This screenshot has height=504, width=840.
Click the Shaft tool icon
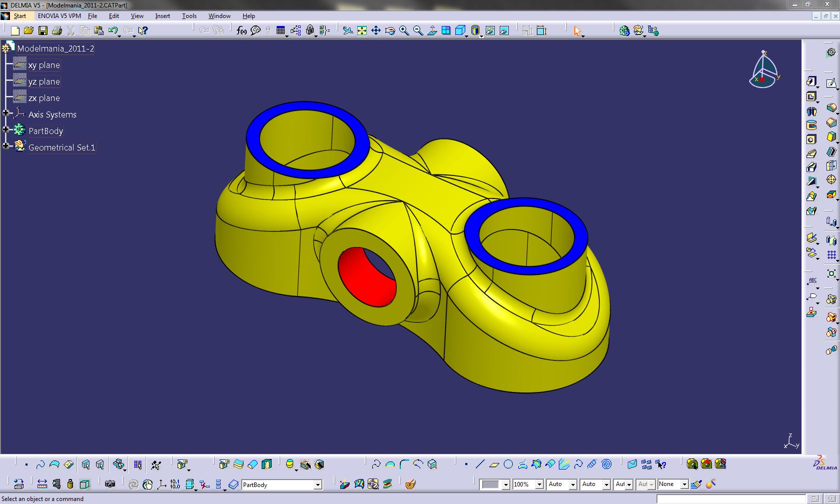pos(811,111)
